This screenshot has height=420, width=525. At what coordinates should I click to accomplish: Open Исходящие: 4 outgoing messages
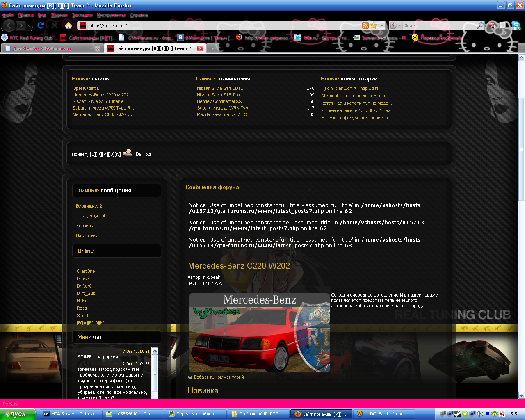click(91, 216)
